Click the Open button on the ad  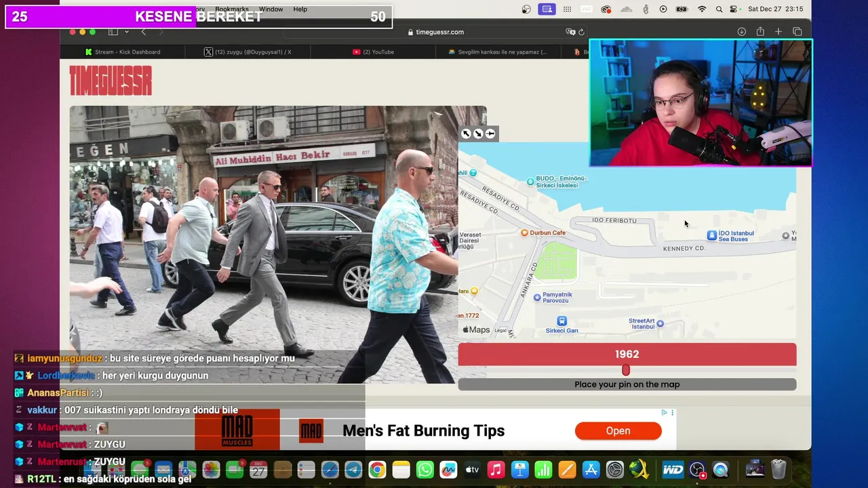coord(618,430)
